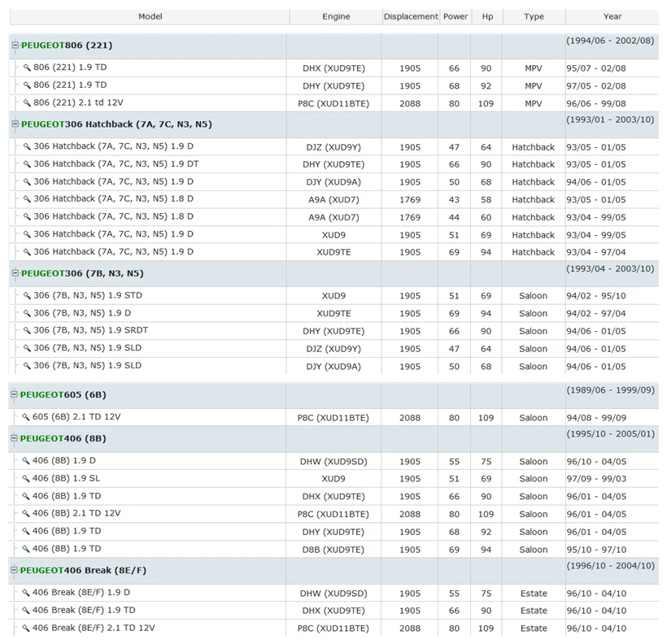Collapse the PEUGEOT306 (7B, N3, N5) group
The width and height of the screenshot is (667, 644).
click(15, 272)
